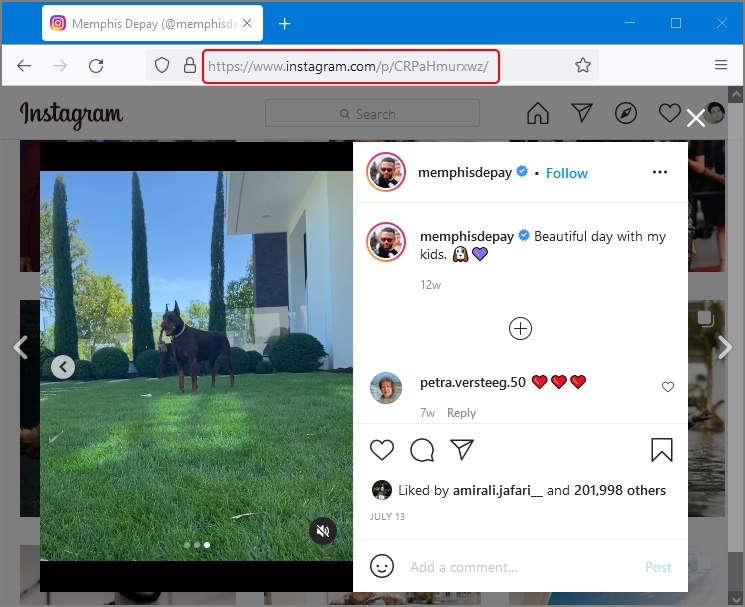
Task: Open memphisdepay username in post header
Action: [465, 172]
